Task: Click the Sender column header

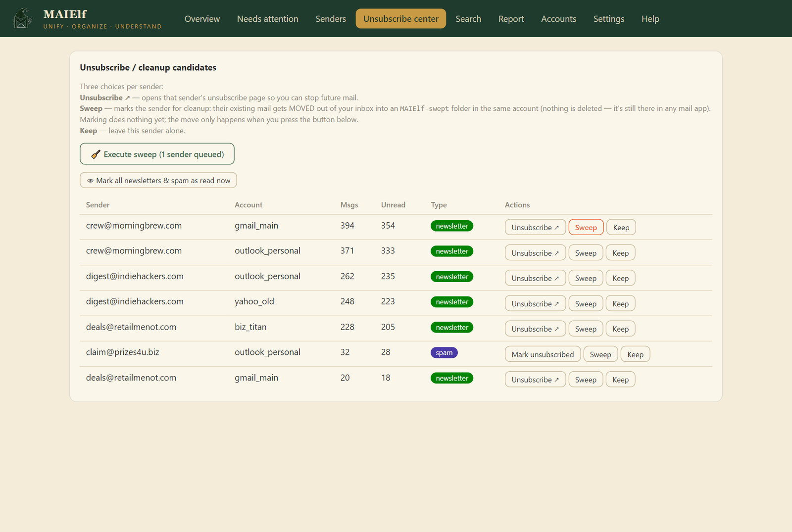Action: click(98, 205)
